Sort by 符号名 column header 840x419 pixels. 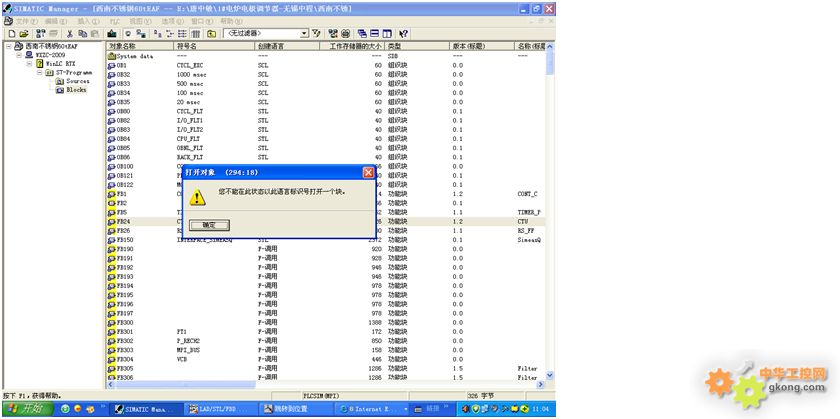(215, 46)
